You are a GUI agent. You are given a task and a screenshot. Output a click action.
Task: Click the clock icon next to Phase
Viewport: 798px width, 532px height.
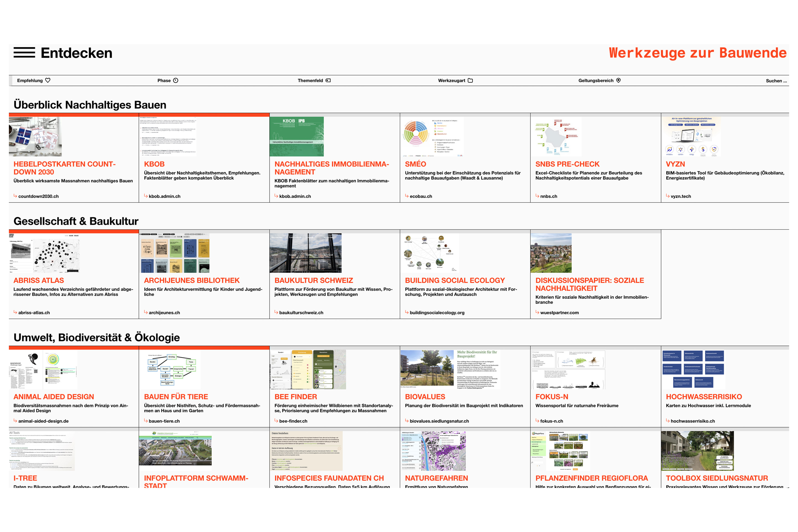tap(175, 80)
